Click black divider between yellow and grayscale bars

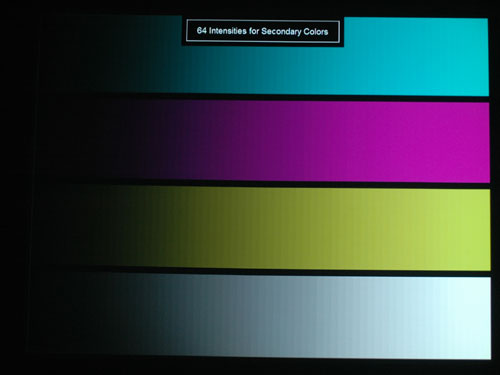pyautogui.click(x=263, y=272)
